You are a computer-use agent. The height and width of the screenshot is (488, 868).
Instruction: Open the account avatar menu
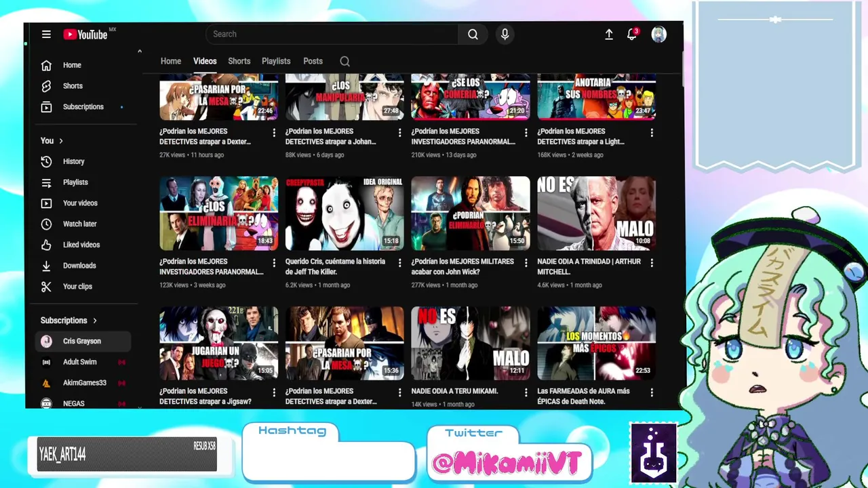658,35
